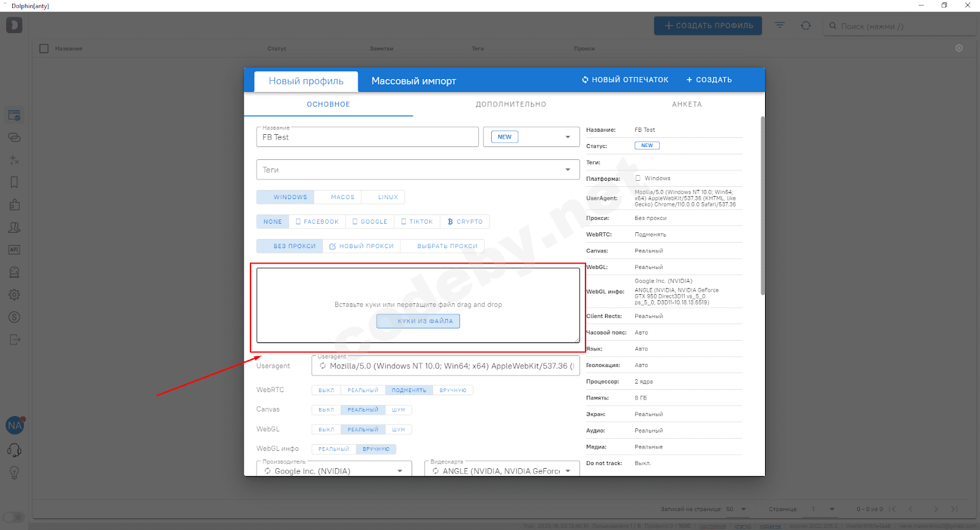Click the headset support icon
980x530 pixels.
pos(14,450)
